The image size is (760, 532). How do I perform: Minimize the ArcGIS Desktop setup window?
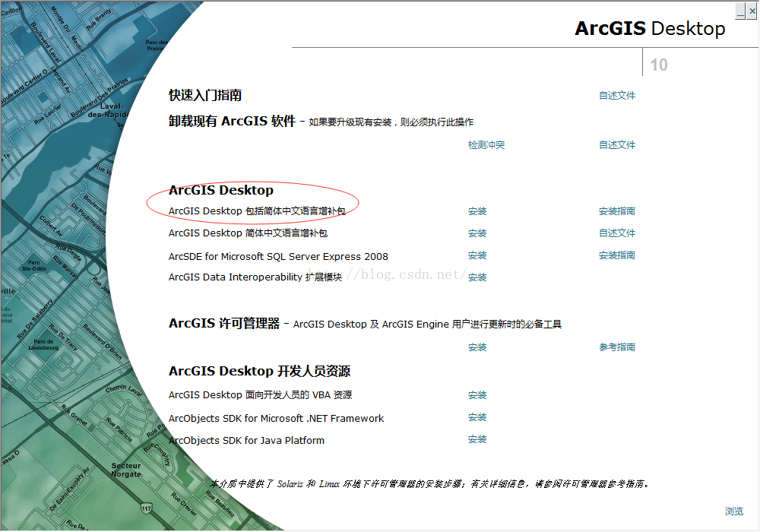click(740, 11)
